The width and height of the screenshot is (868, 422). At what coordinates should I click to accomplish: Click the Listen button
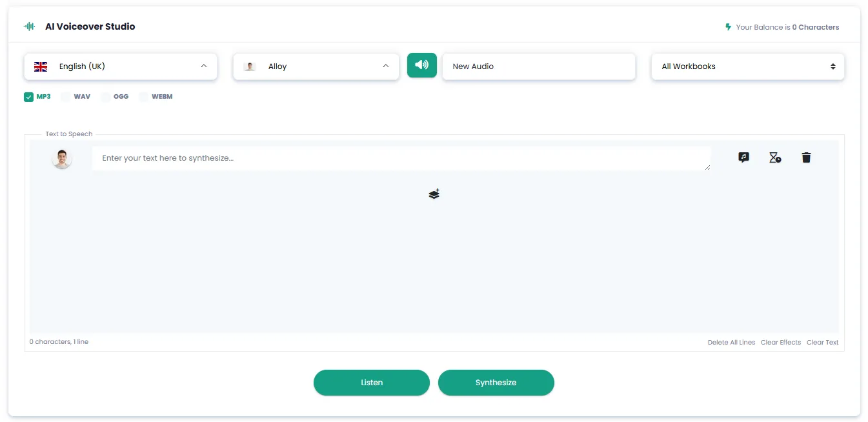[372, 383]
